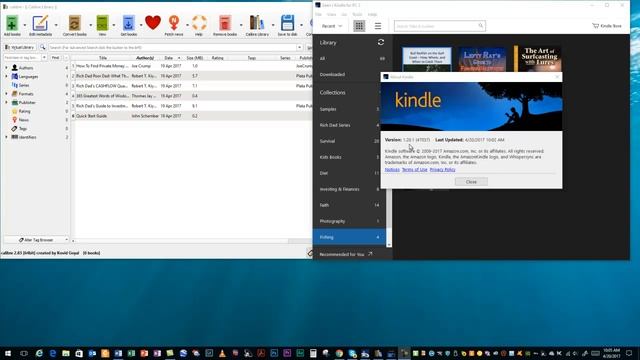Open the Add books dropdown arrow
The height and width of the screenshot is (360, 640).
coord(24,25)
